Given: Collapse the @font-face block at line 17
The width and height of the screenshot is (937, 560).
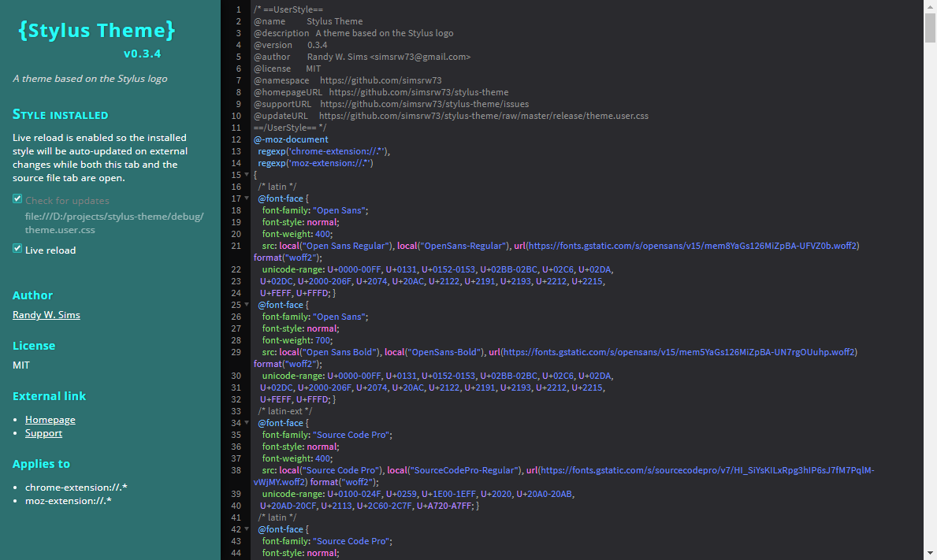Looking at the screenshot, I should pos(247,198).
